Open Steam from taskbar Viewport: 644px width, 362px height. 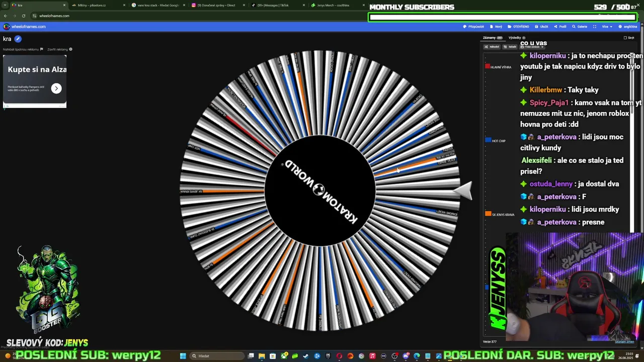[x=306, y=356]
